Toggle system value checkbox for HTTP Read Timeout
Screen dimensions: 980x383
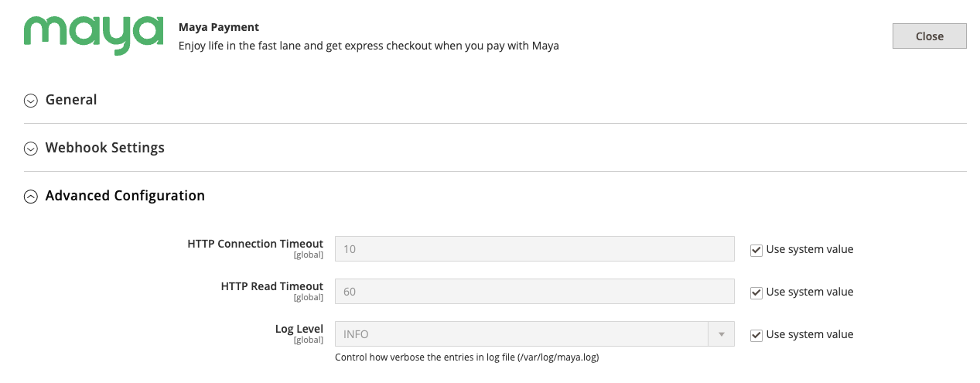click(x=756, y=292)
